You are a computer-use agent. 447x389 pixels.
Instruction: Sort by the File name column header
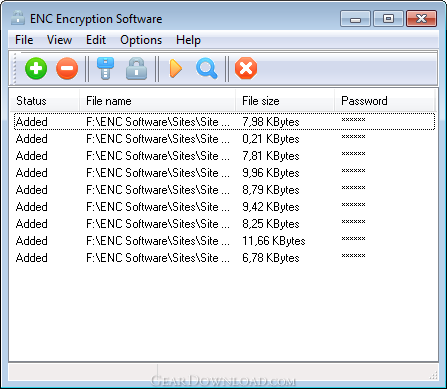157,101
